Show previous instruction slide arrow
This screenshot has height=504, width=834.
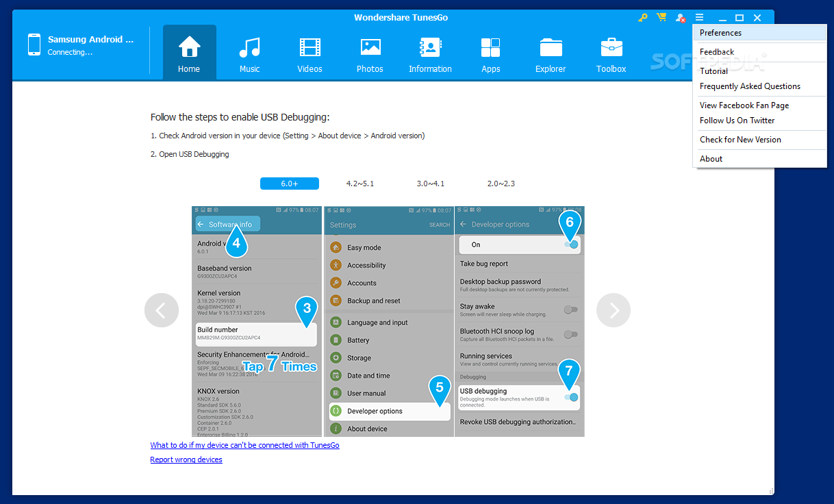tap(162, 310)
